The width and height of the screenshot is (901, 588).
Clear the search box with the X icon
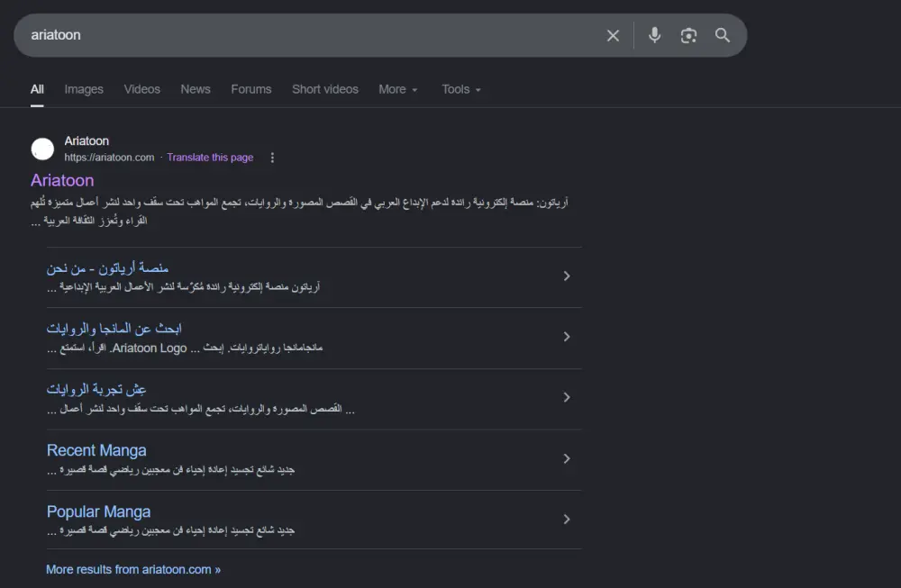tap(613, 36)
